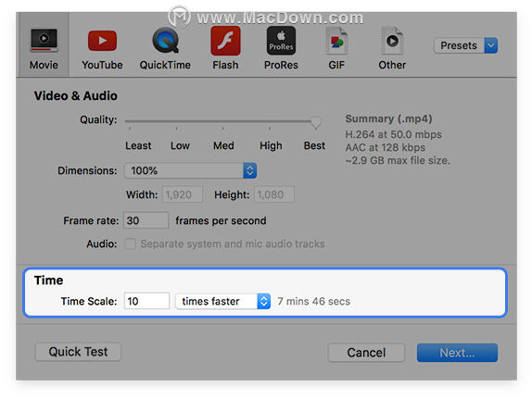The width and height of the screenshot is (532, 399).
Task: Click the Height value field
Action: click(x=274, y=194)
